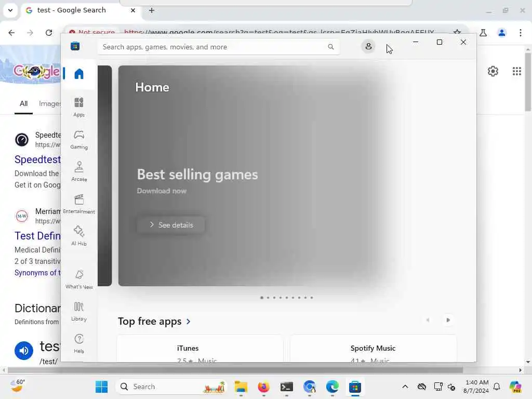Open Help in Store sidebar
The image size is (532, 399).
79,343
